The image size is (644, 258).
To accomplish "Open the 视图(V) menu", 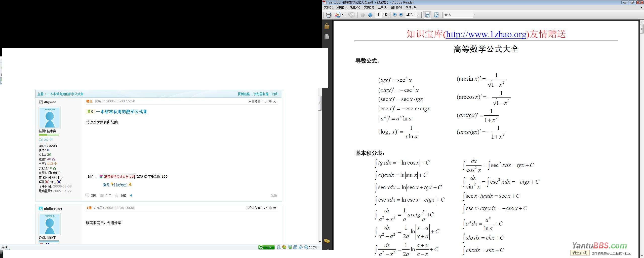I will pos(355,7).
